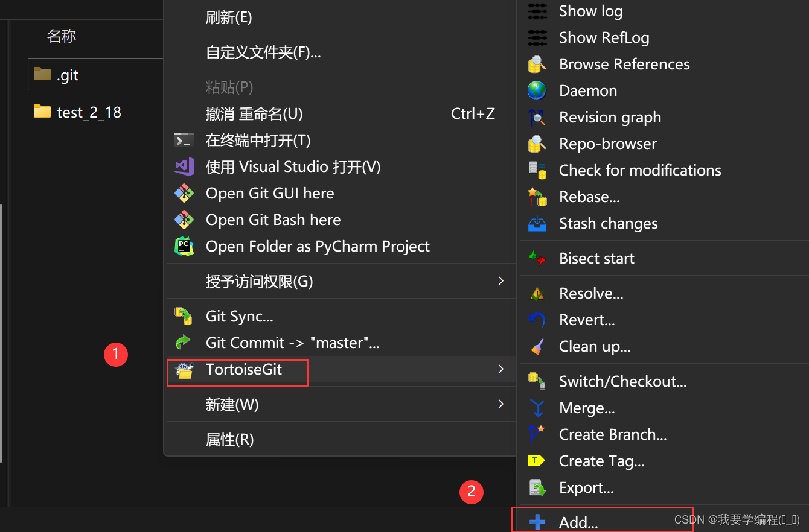This screenshot has height=532, width=809.
Task: Click the Show RefLog text
Action: tap(604, 37)
